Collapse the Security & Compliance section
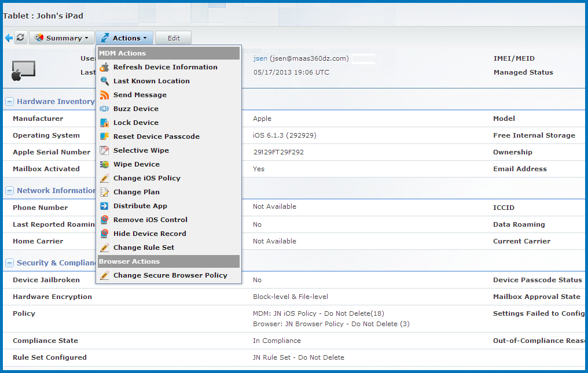The width and height of the screenshot is (588, 373). (x=10, y=263)
